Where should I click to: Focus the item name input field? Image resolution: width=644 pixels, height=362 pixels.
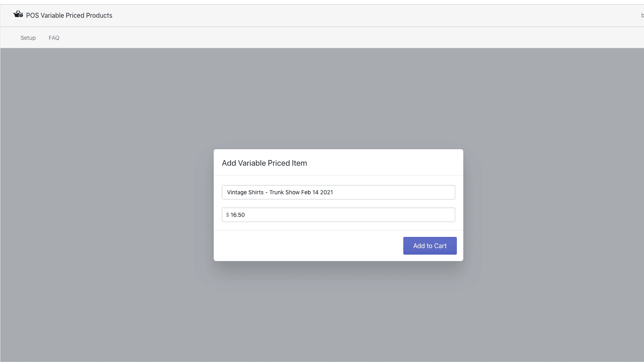[382, 192]
